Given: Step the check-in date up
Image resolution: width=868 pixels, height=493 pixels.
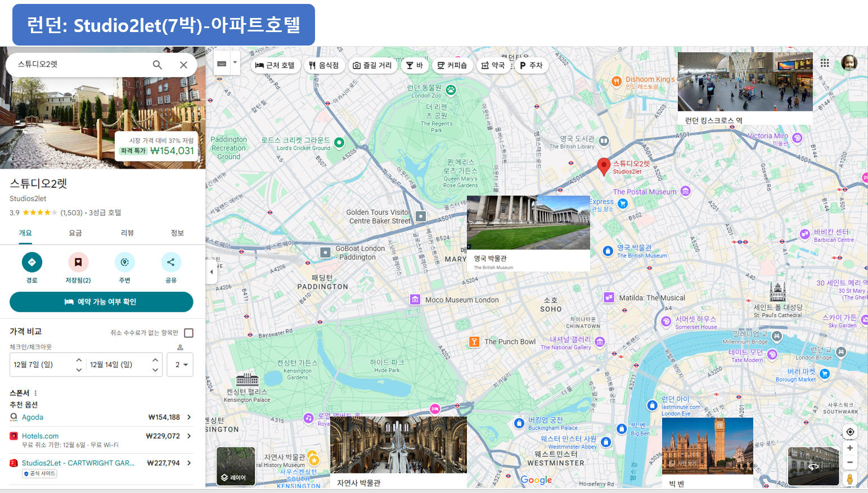Looking at the screenshot, I should [79, 360].
